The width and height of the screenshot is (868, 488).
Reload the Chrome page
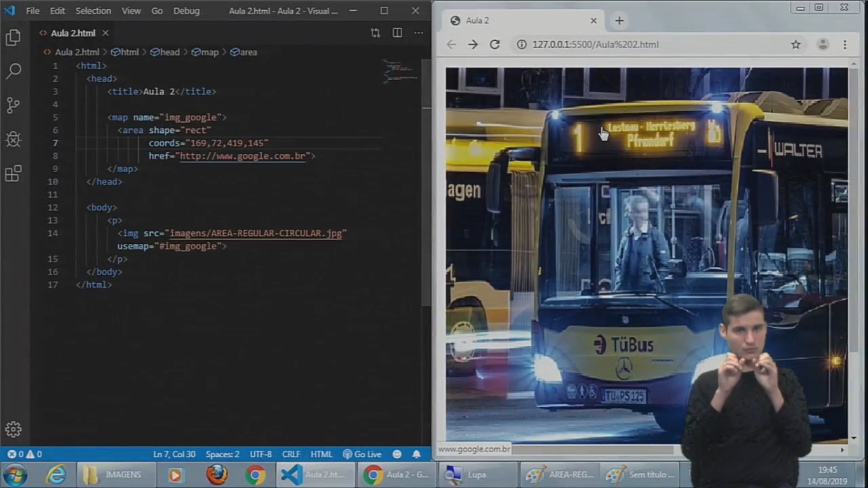click(494, 44)
